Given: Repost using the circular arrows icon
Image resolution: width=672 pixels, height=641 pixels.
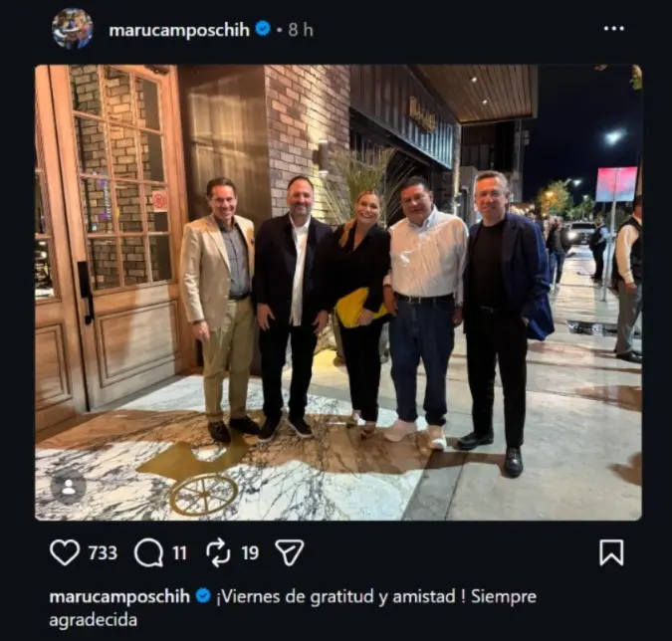Looking at the screenshot, I should coord(218,552).
